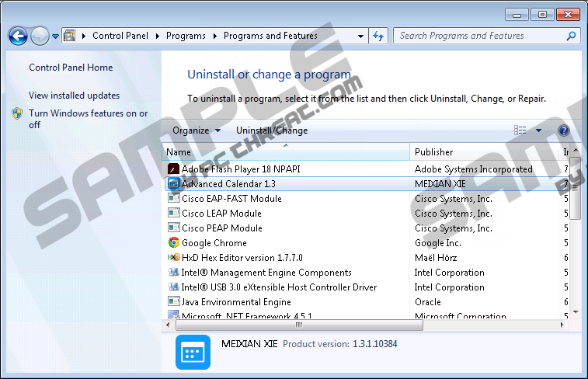The width and height of the screenshot is (588, 379).
Task: Select the Cisco LEAP Module entry
Action: [x=221, y=214]
